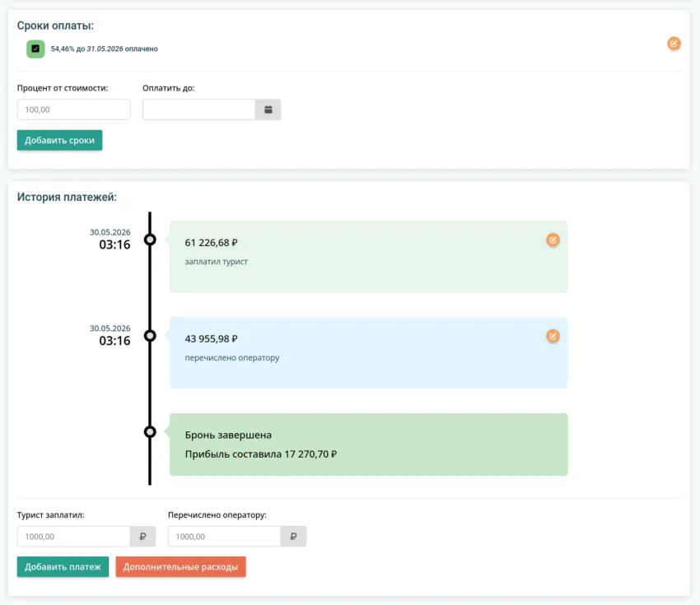This screenshot has width=700, height=605.
Task: Click the ruble icon beside Перечислено оператору
Action: click(293, 537)
